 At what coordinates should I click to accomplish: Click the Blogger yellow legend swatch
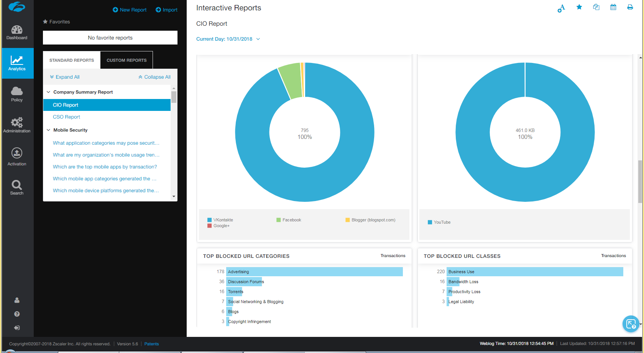[x=348, y=220]
